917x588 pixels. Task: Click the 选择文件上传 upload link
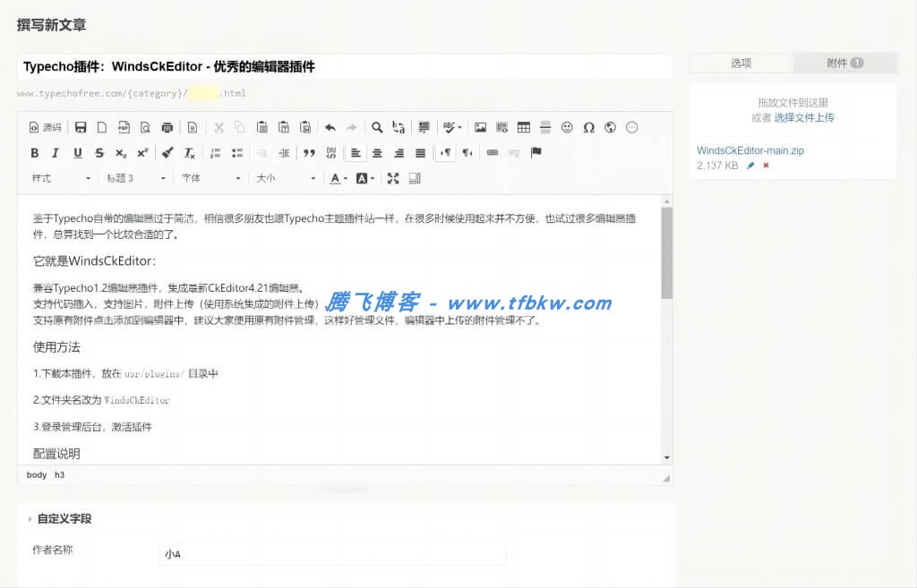807,116
